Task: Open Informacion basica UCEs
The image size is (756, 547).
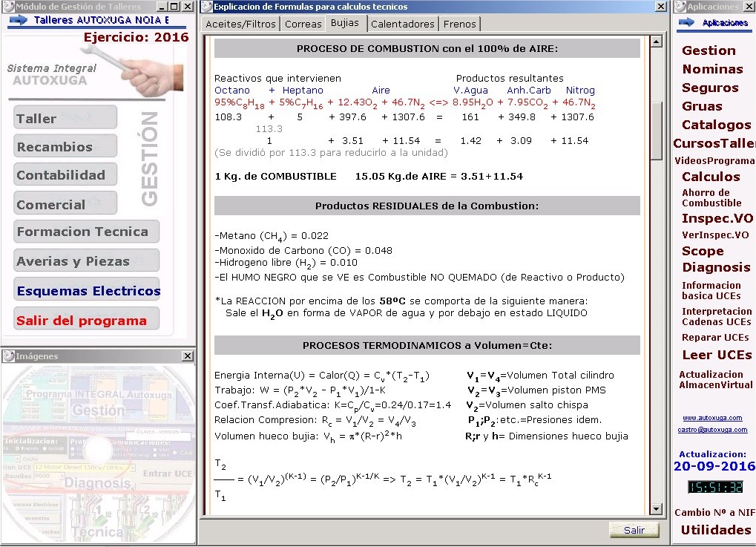Action: tap(711, 290)
